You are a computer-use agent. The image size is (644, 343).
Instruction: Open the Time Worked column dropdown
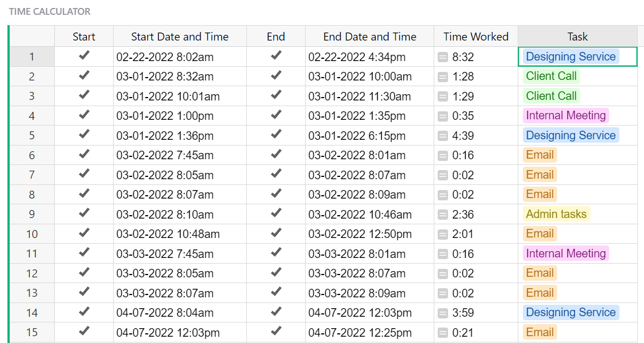point(475,36)
